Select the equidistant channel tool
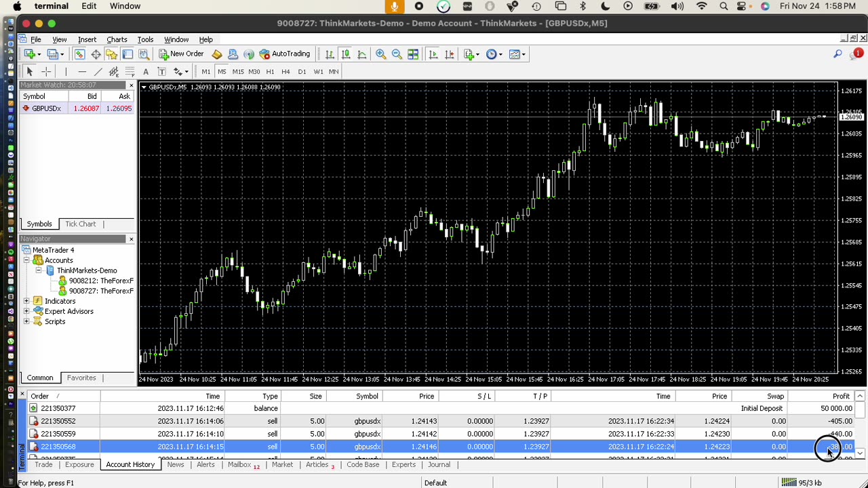This screenshot has width=868, height=488. point(113,71)
